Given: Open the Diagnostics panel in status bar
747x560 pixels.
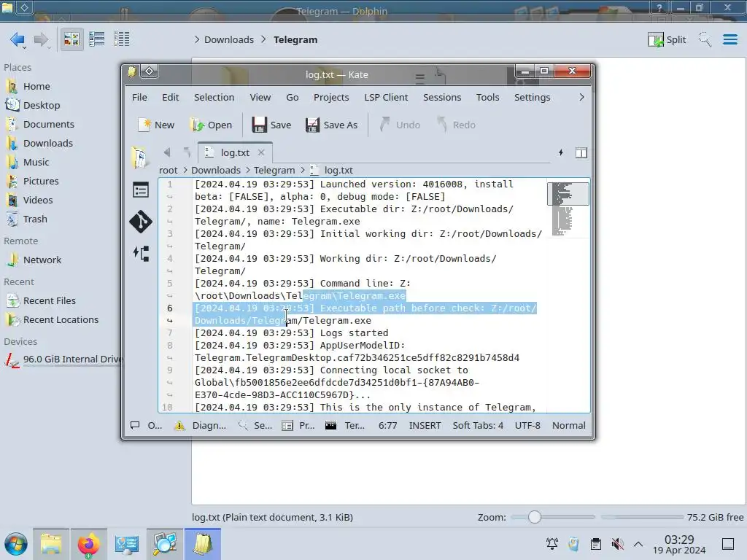Looking at the screenshot, I should click(x=201, y=425).
